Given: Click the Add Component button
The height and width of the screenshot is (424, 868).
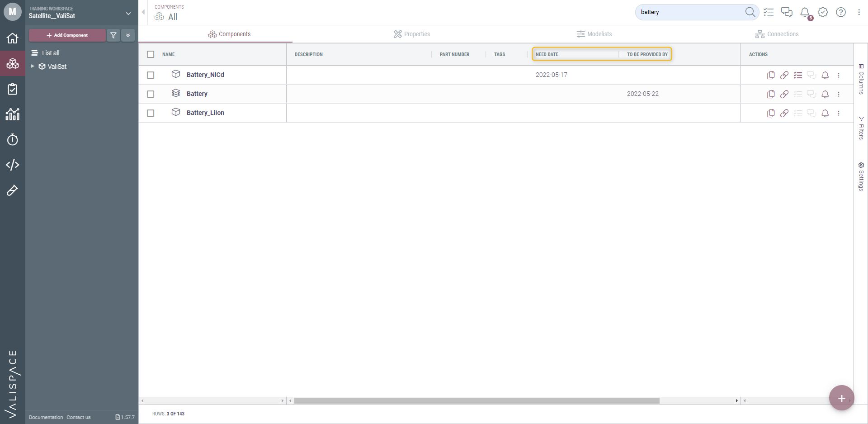Looking at the screenshot, I should point(67,35).
